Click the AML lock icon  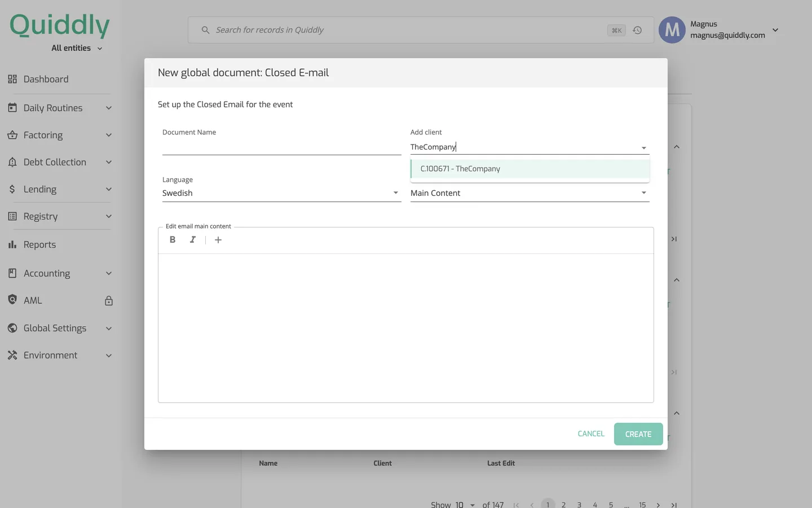pyautogui.click(x=109, y=301)
